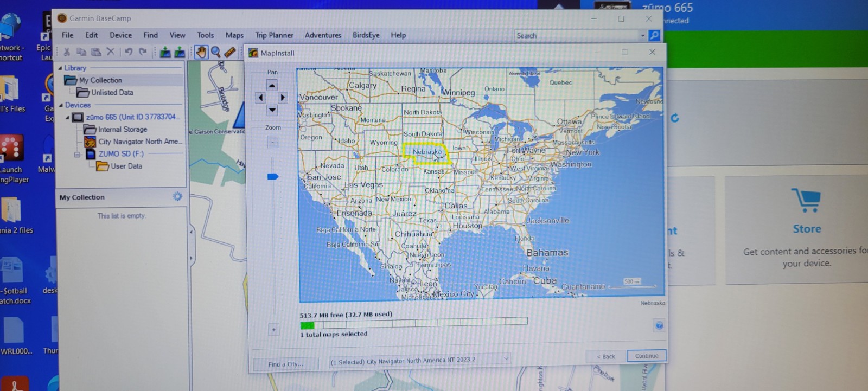Click the Redo arrow icon
This screenshot has width=868, height=391.
(143, 52)
